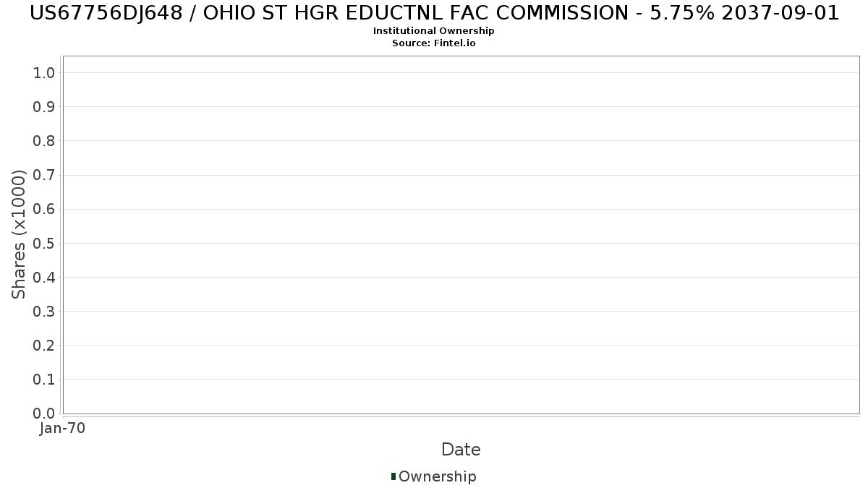Click the 0.7 y-axis tick label
Screen dimensions: 868x488
coord(44,175)
